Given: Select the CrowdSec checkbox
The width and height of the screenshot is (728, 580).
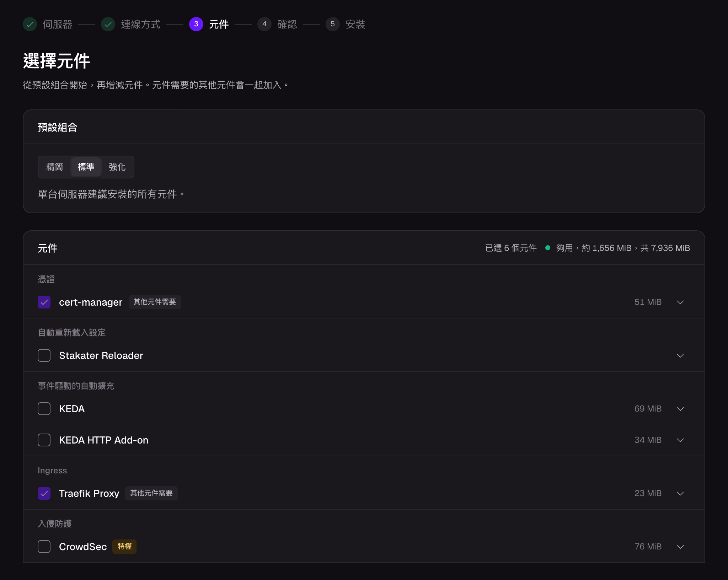Looking at the screenshot, I should click(x=44, y=547).
